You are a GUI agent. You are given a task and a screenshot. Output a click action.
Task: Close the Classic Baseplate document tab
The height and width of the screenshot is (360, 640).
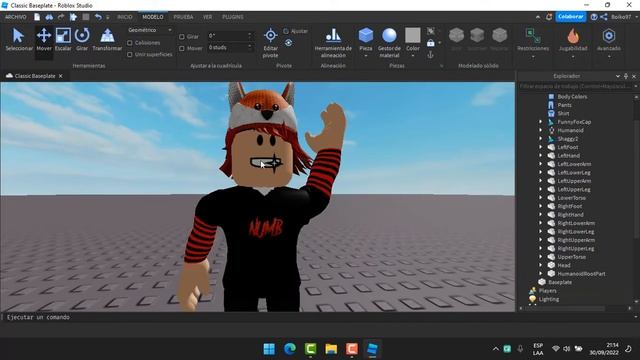tap(60, 76)
